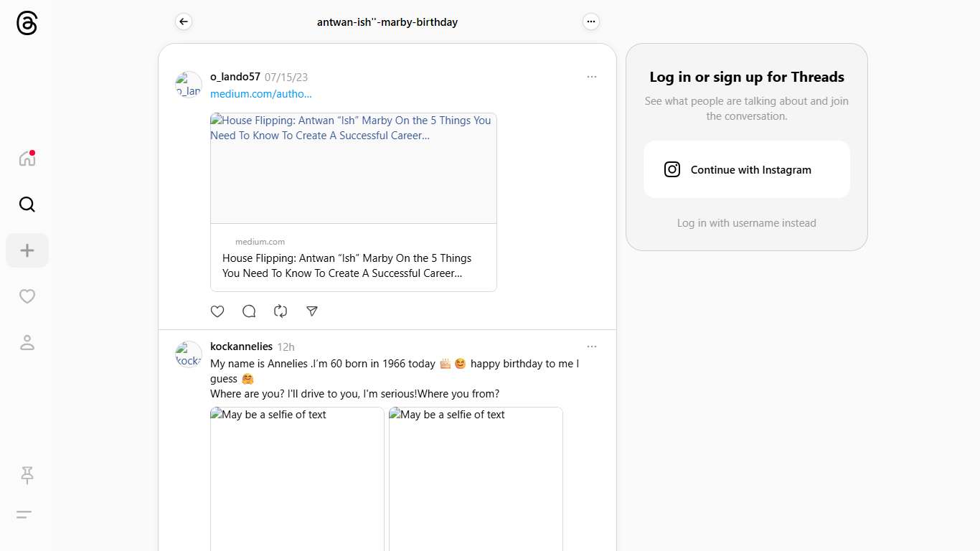Screen dimensions: 980x551
Task: Open the options menu beside page title
Action: coord(590,22)
